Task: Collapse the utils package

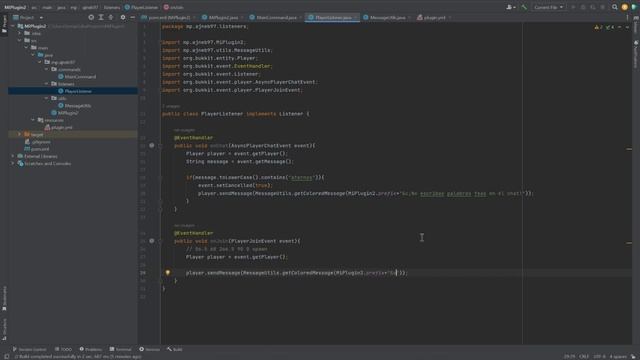Action: click(x=47, y=98)
